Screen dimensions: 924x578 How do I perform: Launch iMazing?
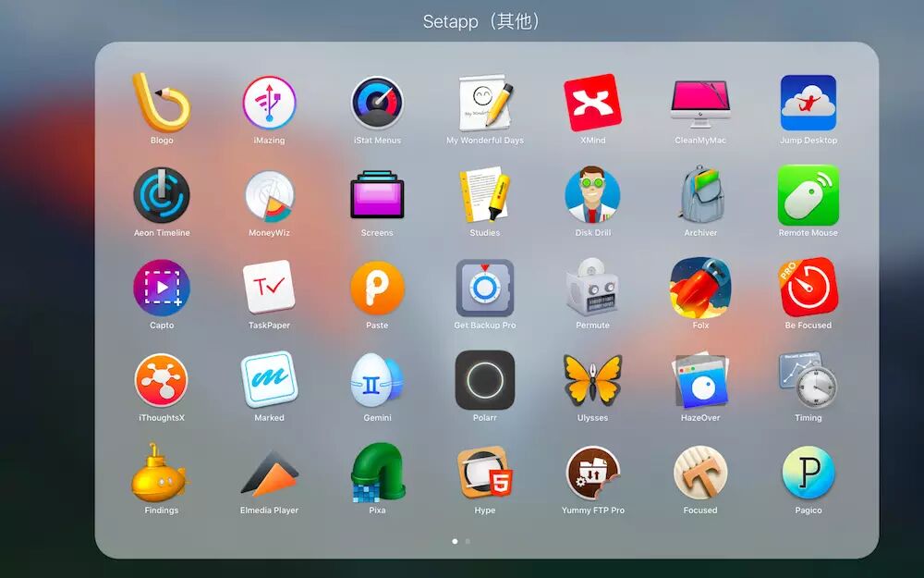pos(269,103)
